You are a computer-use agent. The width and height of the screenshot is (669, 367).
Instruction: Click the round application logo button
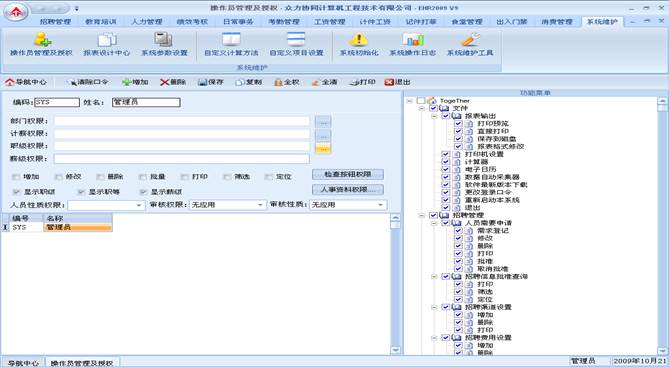coord(16,12)
